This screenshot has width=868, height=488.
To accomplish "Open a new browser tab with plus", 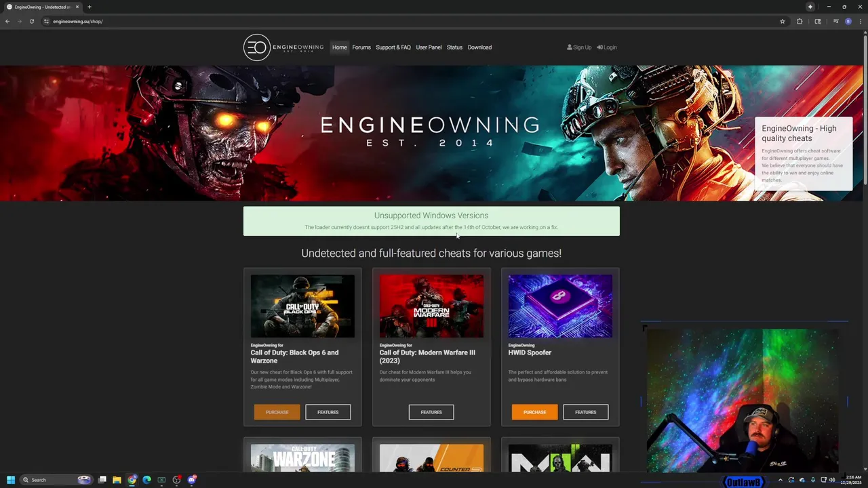I will [89, 7].
